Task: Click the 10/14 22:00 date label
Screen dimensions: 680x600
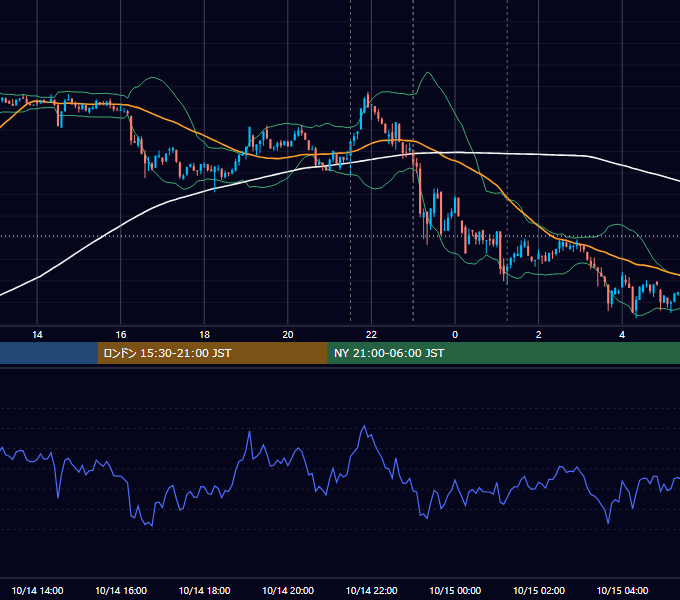Action: click(x=371, y=591)
